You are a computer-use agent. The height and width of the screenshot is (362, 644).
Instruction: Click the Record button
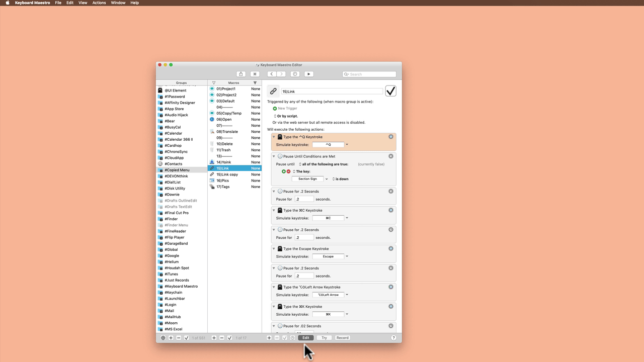(342, 338)
